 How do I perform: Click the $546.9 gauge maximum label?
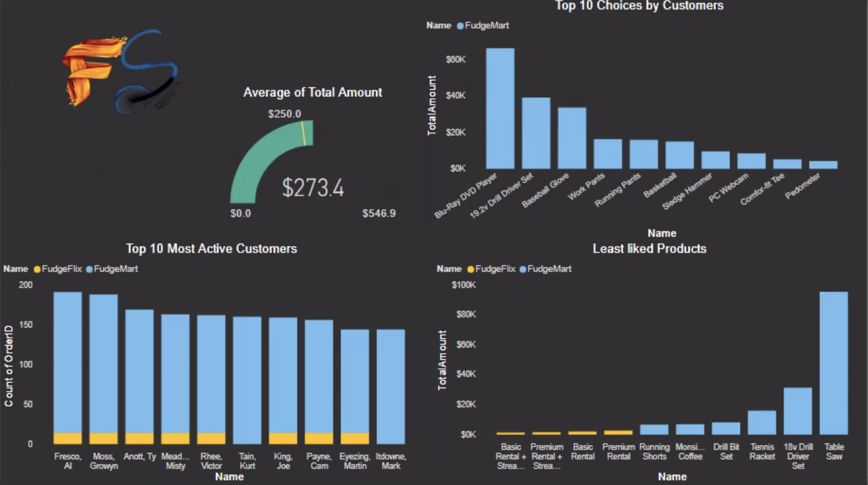[379, 214]
